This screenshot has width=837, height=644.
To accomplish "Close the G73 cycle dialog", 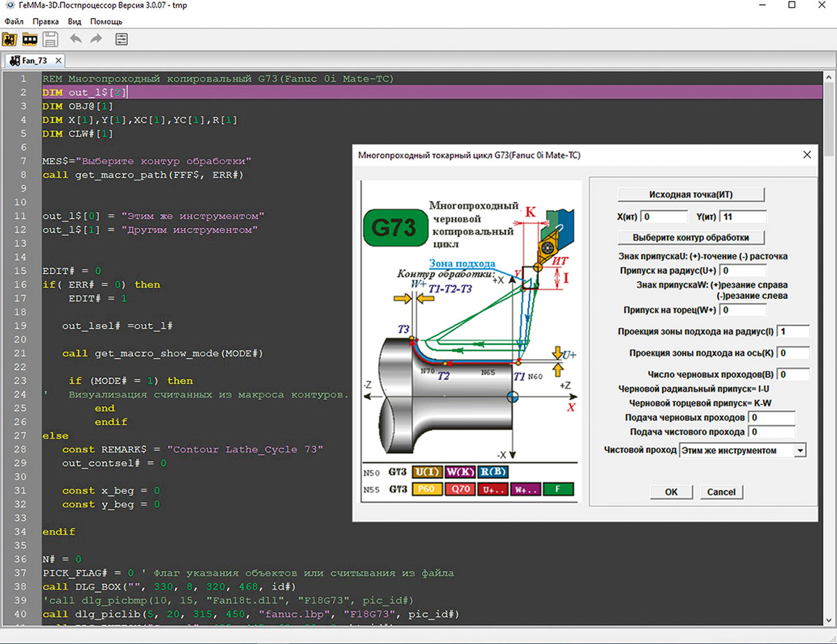I will (807, 155).
